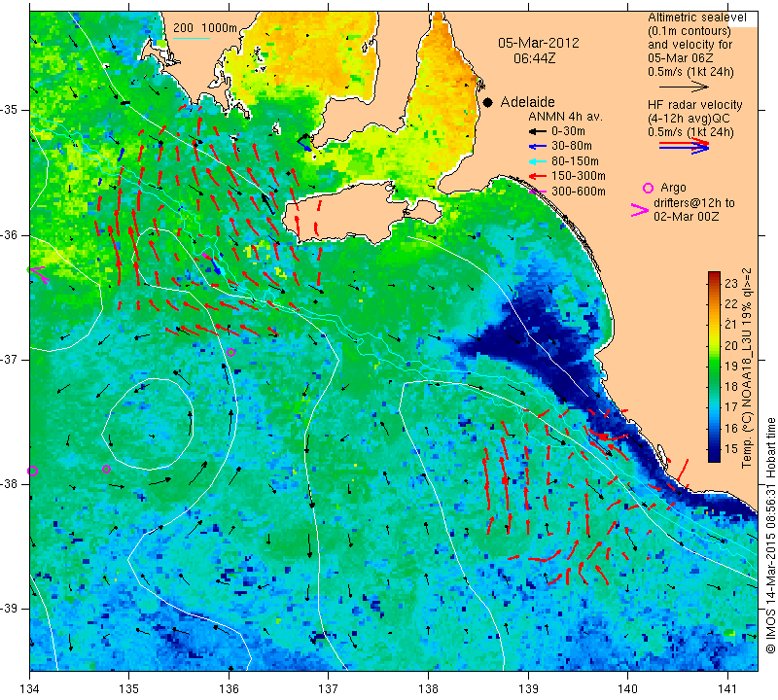Click the Argo float circle near 134.8E, 38S
This screenshot has height=700, width=778.
106,470
